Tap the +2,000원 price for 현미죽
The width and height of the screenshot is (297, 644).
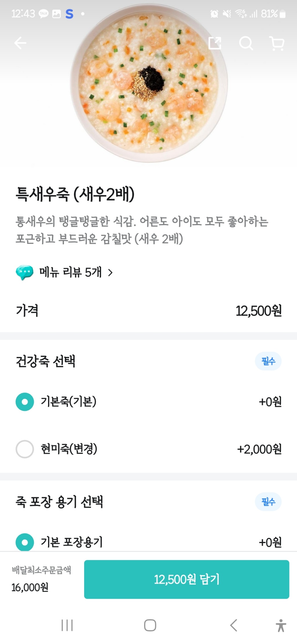259,449
